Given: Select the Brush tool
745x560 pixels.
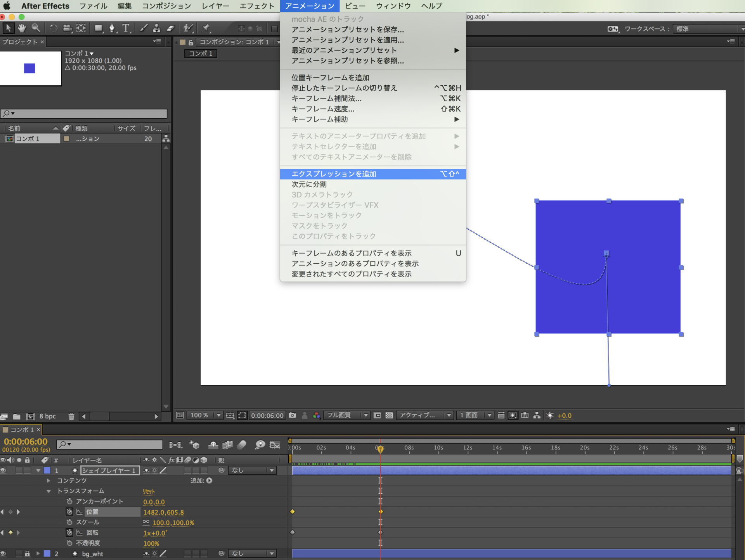Looking at the screenshot, I should (x=143, y=28).
